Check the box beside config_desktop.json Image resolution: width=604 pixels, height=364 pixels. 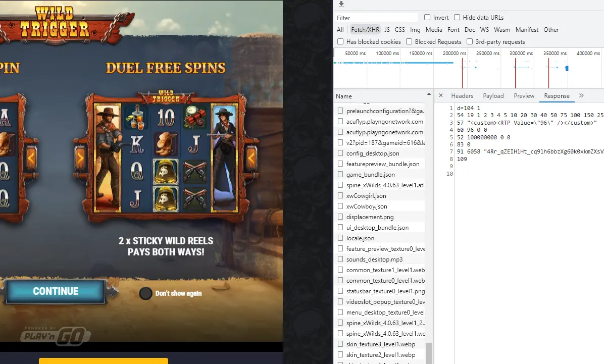coord(340,153)
